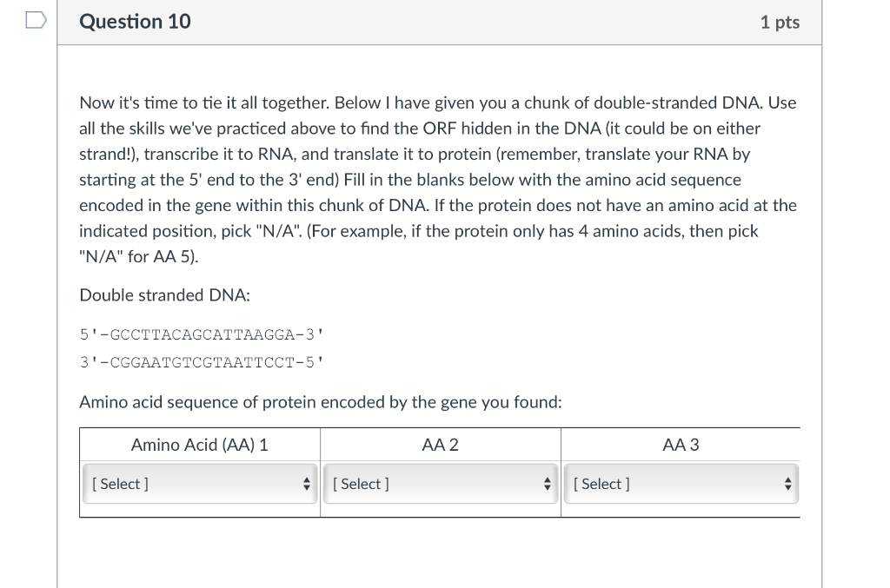Toggle the bookmark marker for this question
Screen dimensions: 890x588
click(35, 21)
